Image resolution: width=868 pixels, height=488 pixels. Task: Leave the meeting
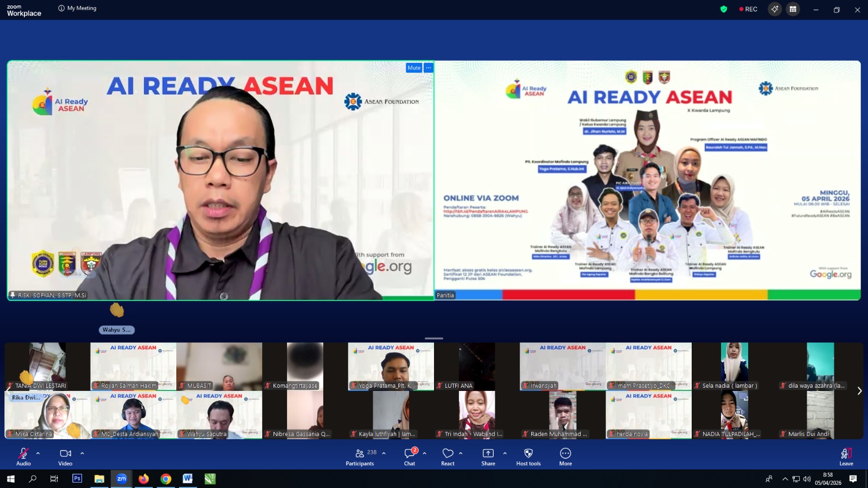pos(846,456)
